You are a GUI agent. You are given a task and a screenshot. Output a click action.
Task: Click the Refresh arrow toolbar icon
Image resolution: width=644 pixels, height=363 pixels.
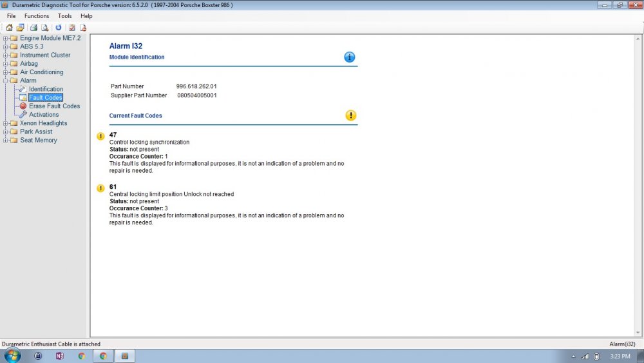(x=59, y=28)
